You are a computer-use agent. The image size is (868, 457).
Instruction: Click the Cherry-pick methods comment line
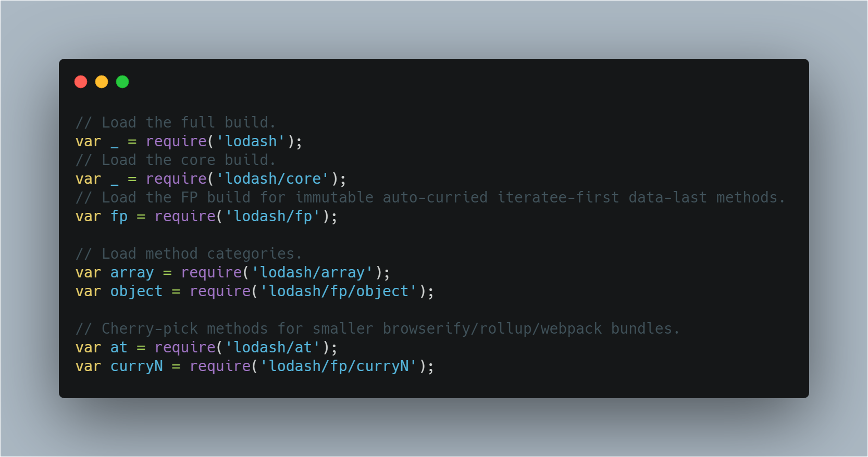tap(377, 329)
